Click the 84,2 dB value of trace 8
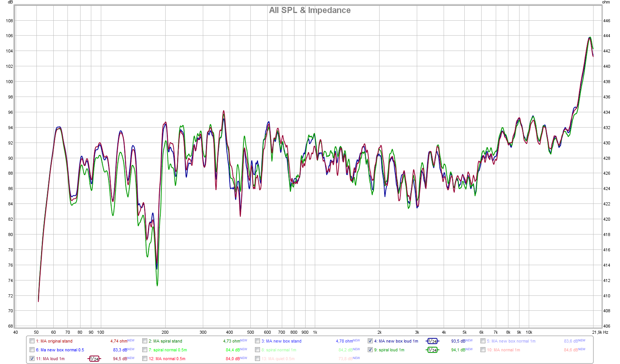This screenshot has height=364, width=620. point(345,350)
